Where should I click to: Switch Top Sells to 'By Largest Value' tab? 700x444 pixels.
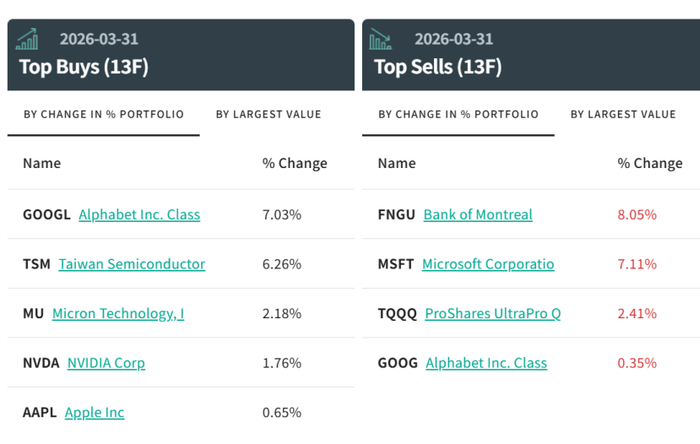(623, 114)
